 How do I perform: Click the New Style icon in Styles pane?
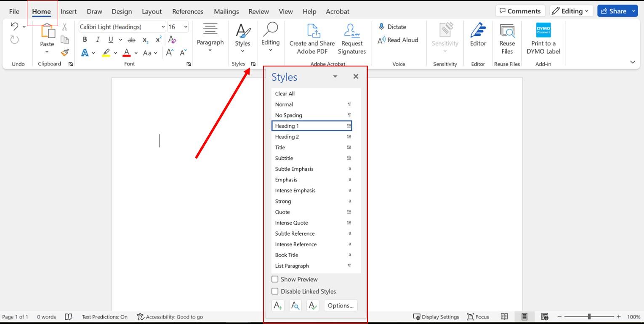(x=278, y=306)
